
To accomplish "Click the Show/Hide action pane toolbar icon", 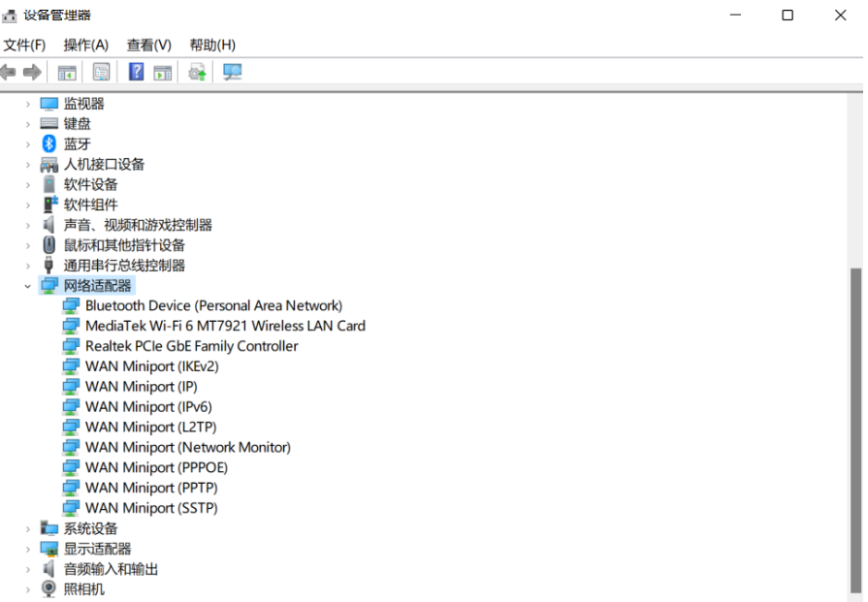I will 163,72.
